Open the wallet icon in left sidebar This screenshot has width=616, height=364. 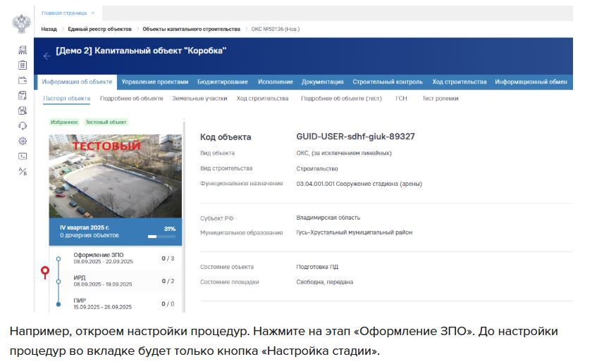(23, 80)
